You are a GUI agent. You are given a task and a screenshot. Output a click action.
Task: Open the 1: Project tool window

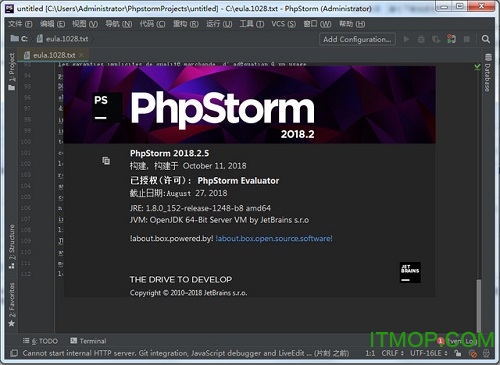pyautogui.click(x=12, y=72)
